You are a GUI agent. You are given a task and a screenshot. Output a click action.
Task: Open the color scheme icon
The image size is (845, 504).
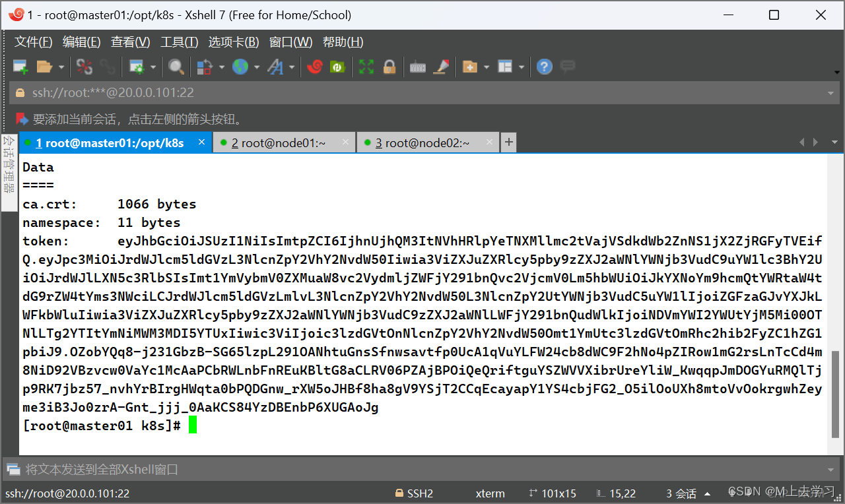(205, 67)
